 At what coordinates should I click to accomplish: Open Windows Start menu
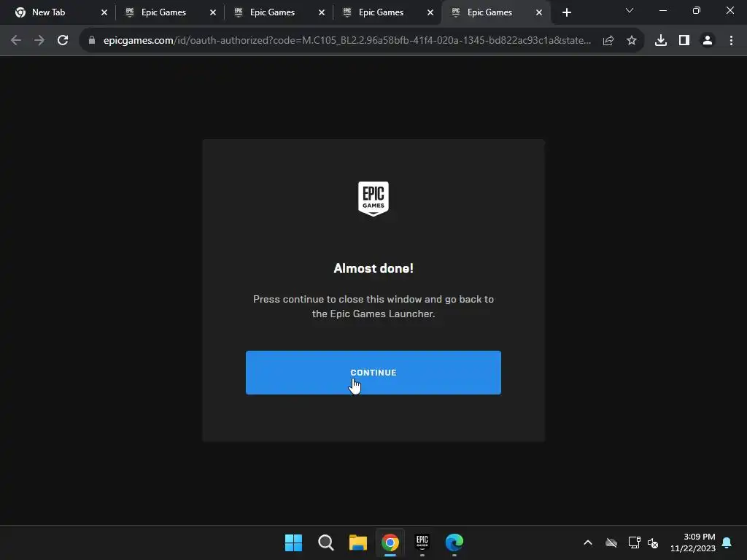(x=293, y=542)
